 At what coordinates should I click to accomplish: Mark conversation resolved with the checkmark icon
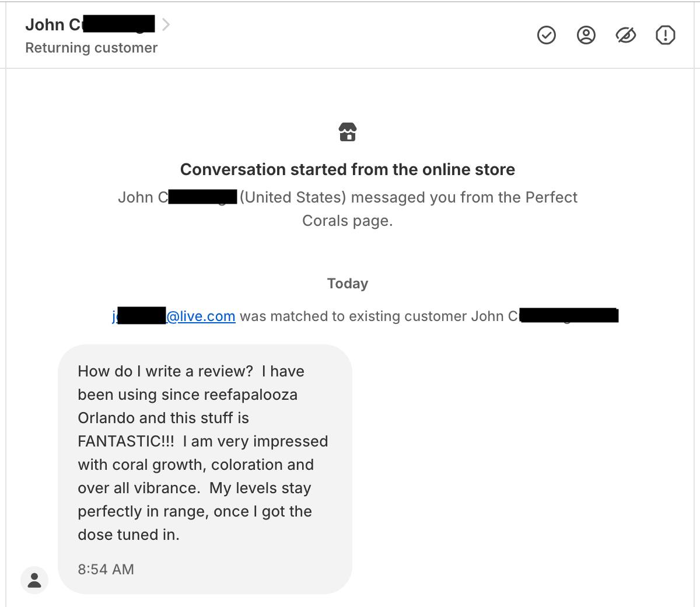(x=546, y=36)
